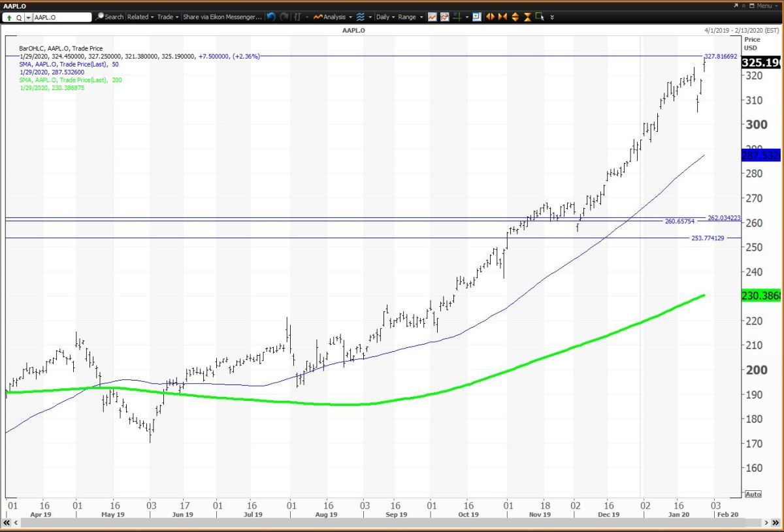Image resolution: width=784 pixels, height=532 pixels.
Task: Select the chart type icon after Range
Action: 433,17
